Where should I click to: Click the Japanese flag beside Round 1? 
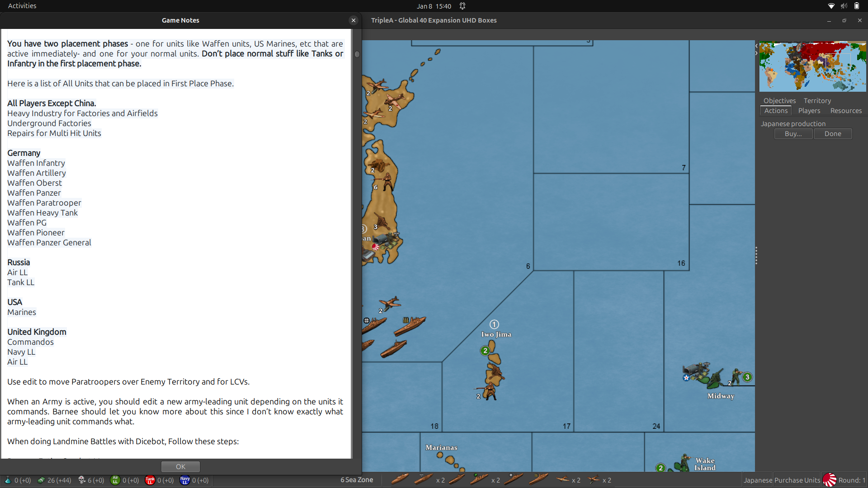(x=830, y=480)
